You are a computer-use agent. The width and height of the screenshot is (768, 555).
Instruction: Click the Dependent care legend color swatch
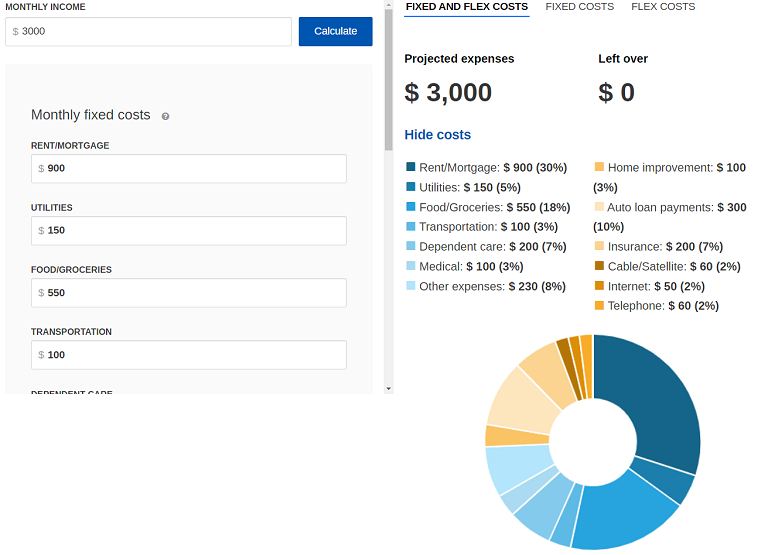[410, 245]
